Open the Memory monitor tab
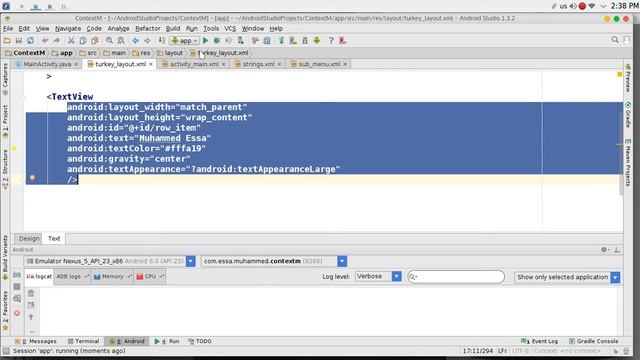640x360 pixels. [x=111, y=276]
